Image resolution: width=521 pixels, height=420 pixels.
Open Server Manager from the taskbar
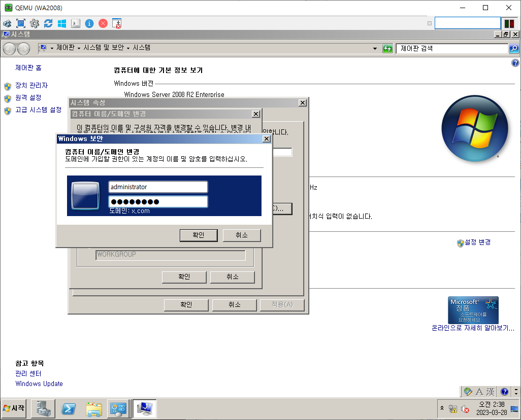point(43,409)
